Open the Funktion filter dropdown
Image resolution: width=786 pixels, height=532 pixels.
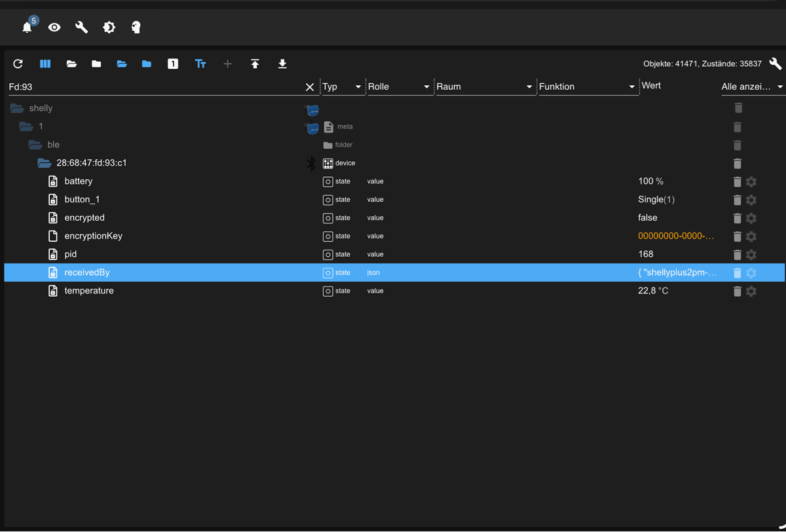click(588, 86)
